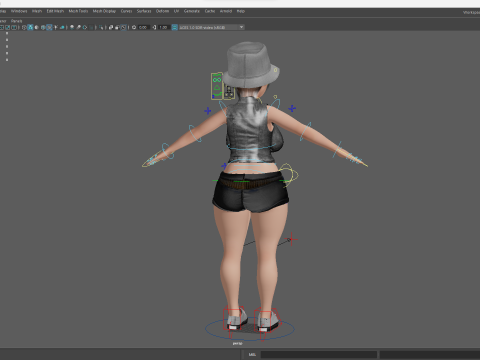Open the Surfaces menu

coord(144,11)
